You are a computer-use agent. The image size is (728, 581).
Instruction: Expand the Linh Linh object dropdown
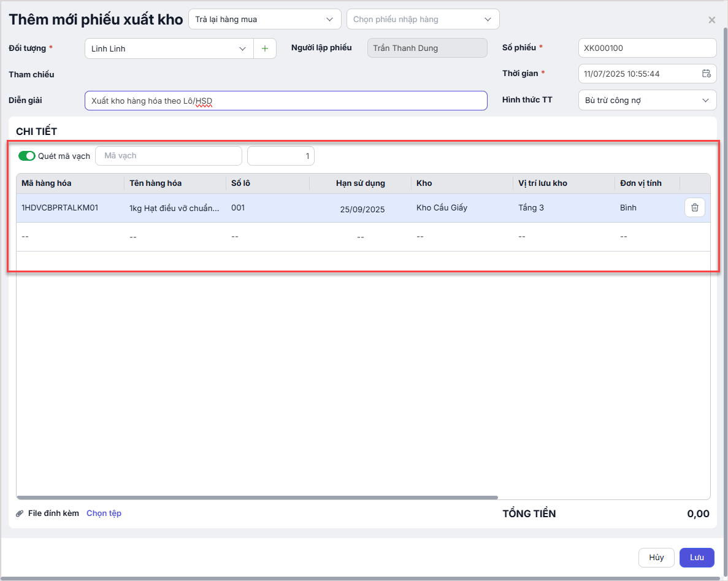[x=169, y=48]
